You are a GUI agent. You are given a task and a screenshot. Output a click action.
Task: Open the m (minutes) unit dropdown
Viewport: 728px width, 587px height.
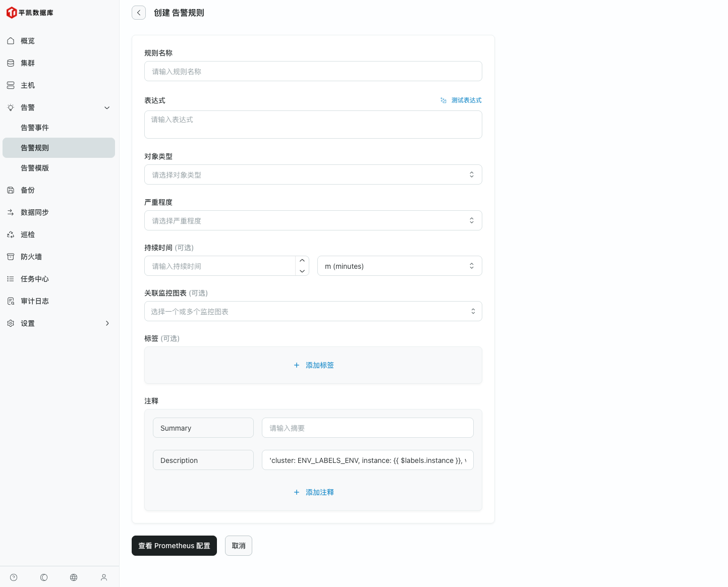click(399, 266)
